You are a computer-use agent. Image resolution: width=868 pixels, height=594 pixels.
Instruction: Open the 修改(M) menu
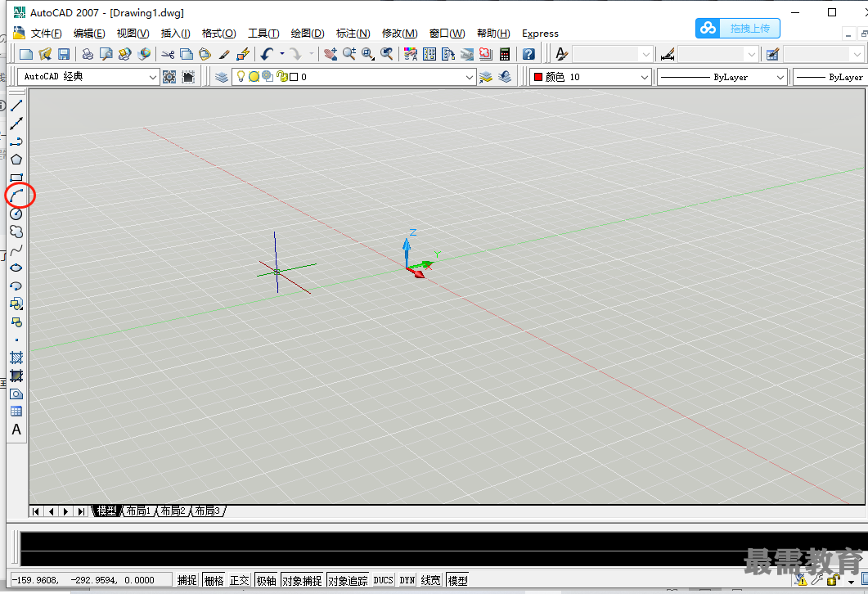click(400, 34)
